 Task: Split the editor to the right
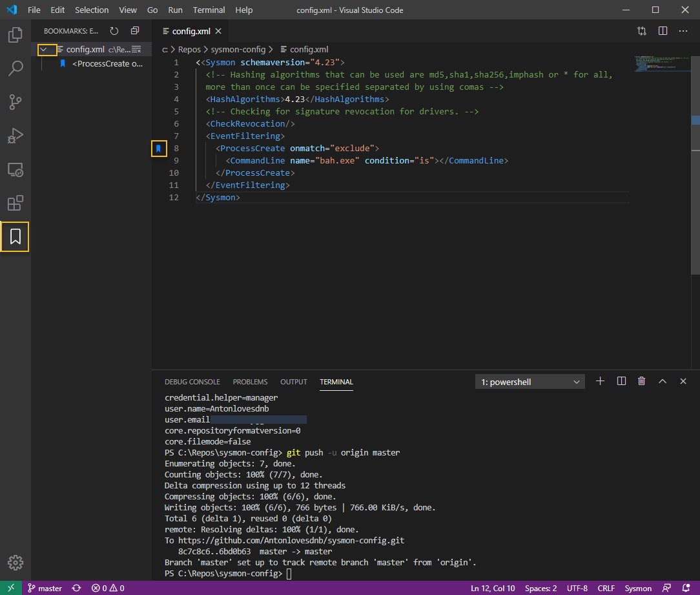tap(663, 30)
